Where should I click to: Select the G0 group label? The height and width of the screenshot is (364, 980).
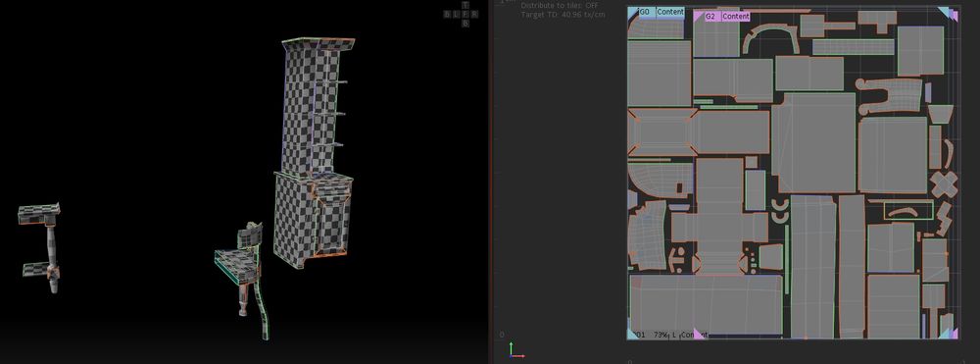pyautogui.click(x=645, y=12)
